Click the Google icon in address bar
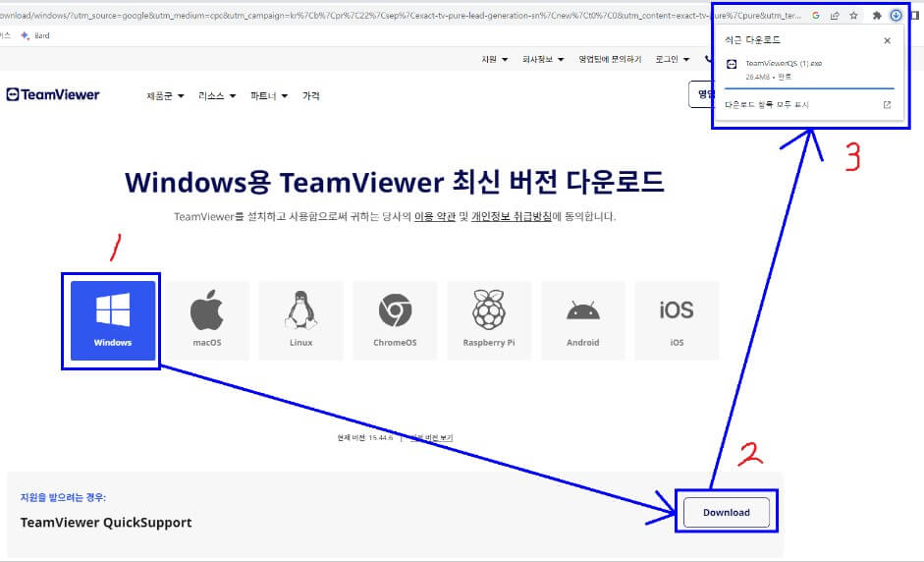 (816, 16)
